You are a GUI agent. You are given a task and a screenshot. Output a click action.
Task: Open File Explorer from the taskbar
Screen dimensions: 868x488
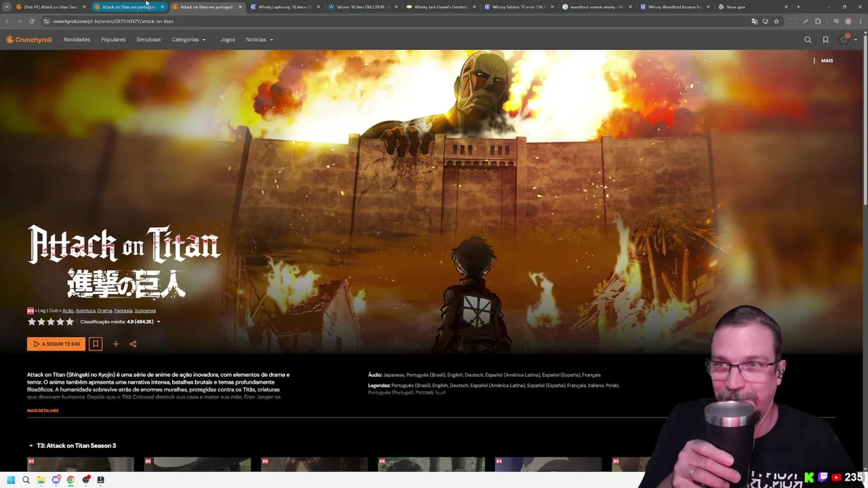41,480
